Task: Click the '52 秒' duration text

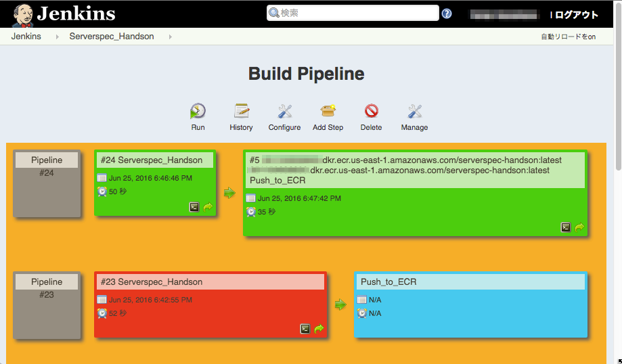Action: [x=118, y=313]
